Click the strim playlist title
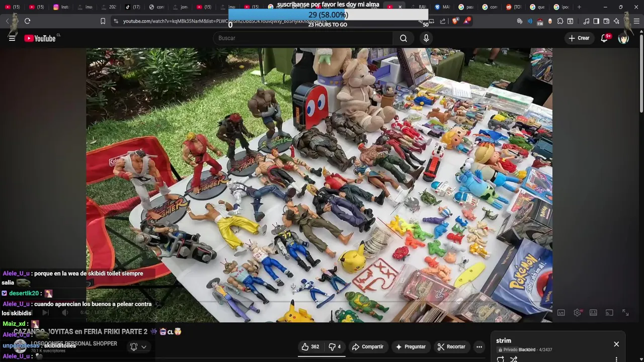The height and width of the screenshot is (362, 644). click(x=504, y=341)
